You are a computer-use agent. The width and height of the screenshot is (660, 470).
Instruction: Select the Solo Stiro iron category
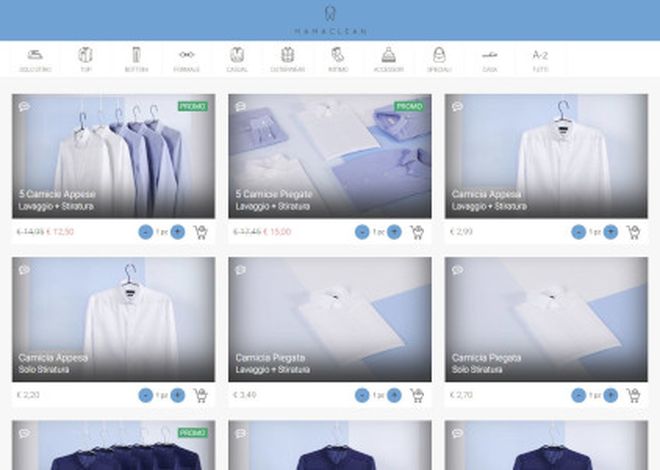[x=35, y=59]
